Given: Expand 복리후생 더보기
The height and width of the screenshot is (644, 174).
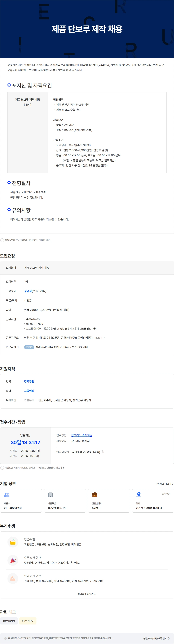Looking at the screenshot, I should click(x=87, y=594).
